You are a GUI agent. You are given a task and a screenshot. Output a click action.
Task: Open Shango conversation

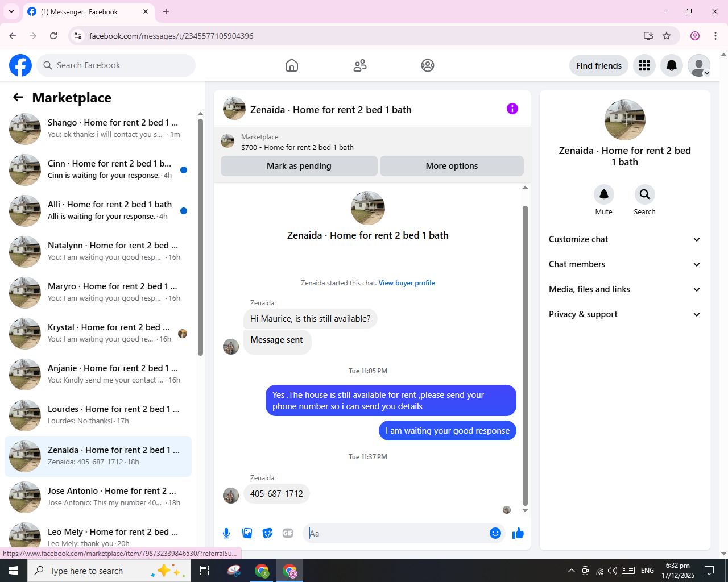[98, 129]
